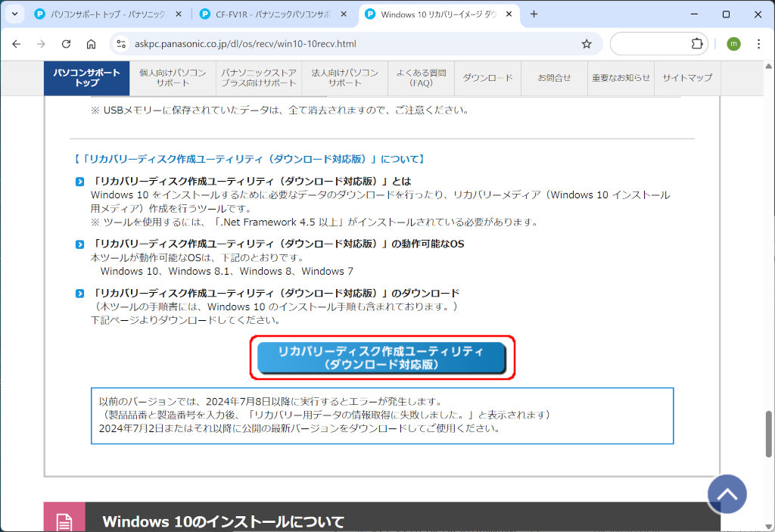This screenshot has width=775, height=532.
Task: Open 個人向けパソコン サポート menu item
Action: (173, 78)
